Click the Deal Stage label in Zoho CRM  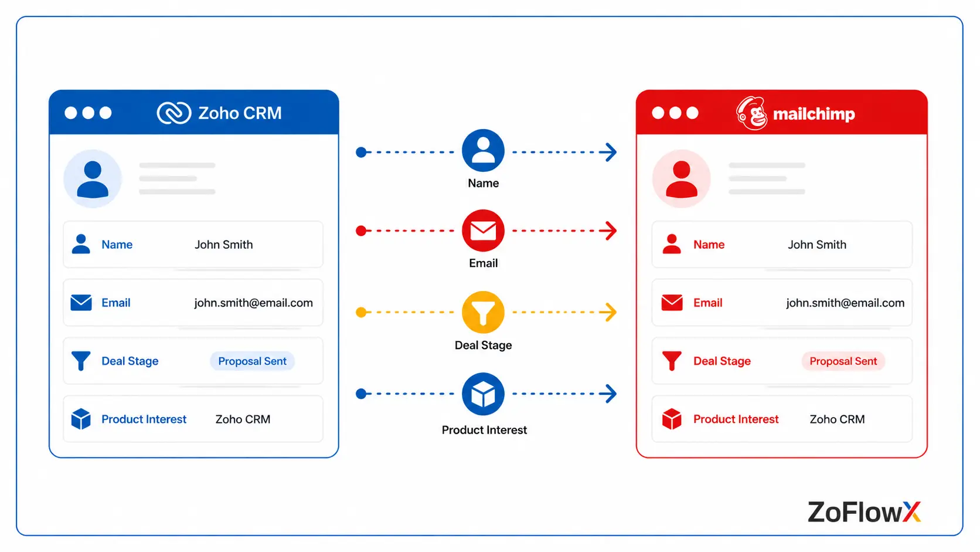click(130, 361)
